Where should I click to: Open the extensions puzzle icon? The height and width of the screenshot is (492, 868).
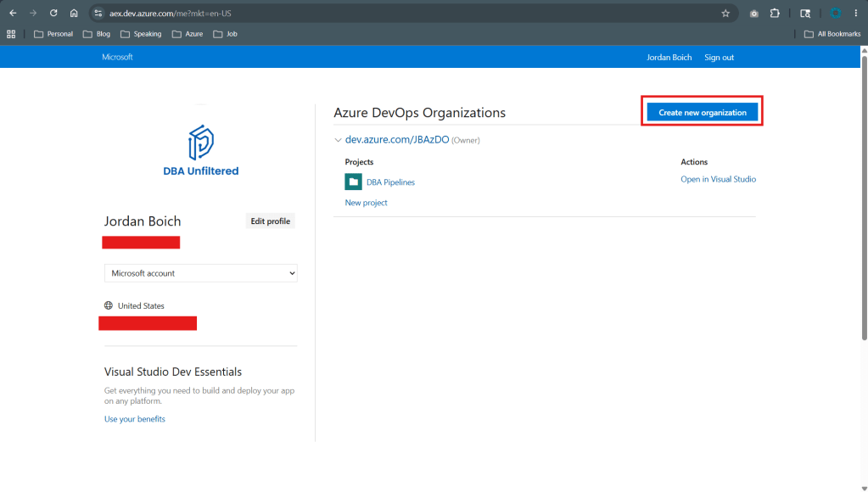775,14
